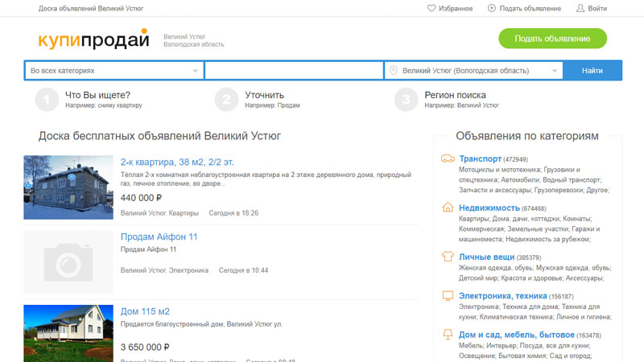Screen dimensions: 644x362
Task: Open the Личные вещи category link
Action: (487, 257)
